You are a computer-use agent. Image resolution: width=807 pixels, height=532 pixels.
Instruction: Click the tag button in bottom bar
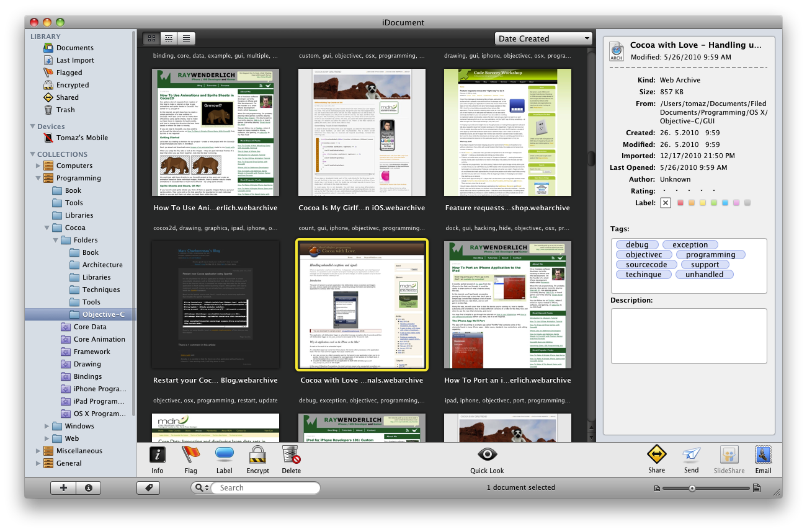point(148,488)
